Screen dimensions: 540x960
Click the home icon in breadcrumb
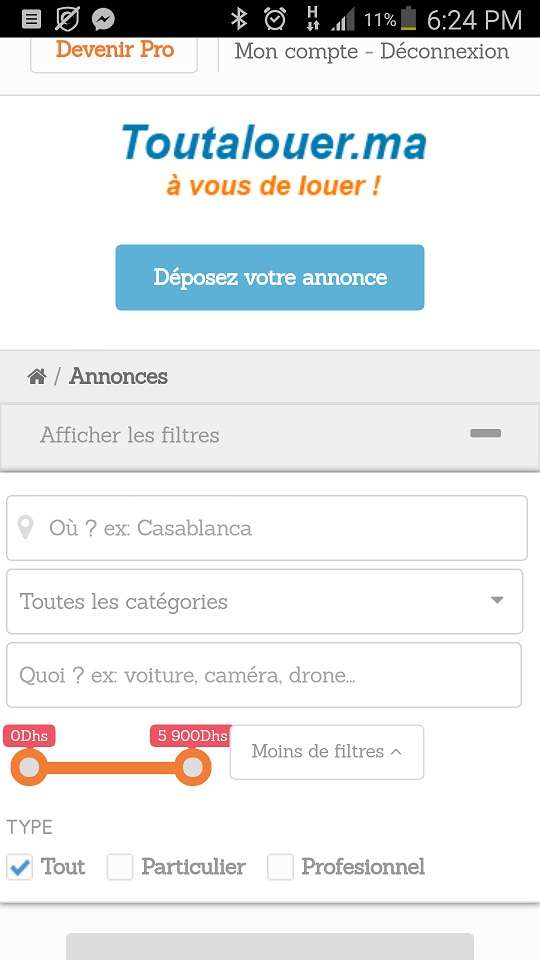[x=37, y=377]
